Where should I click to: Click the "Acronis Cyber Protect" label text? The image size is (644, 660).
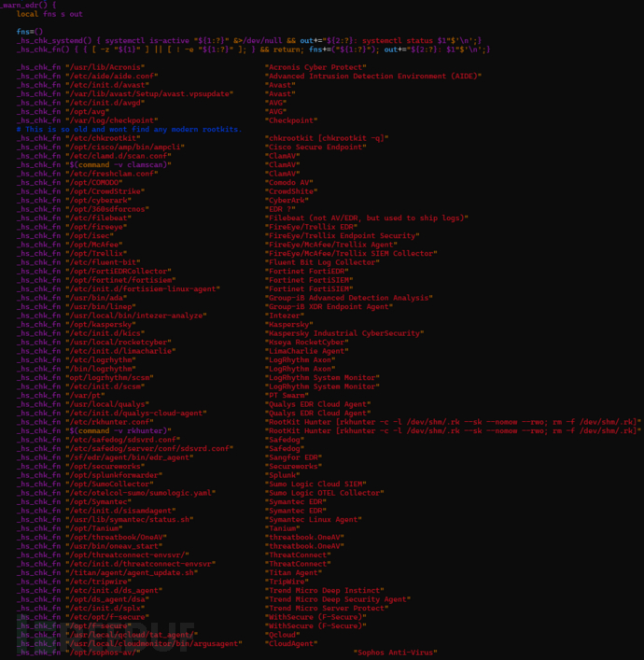(315, 67)
